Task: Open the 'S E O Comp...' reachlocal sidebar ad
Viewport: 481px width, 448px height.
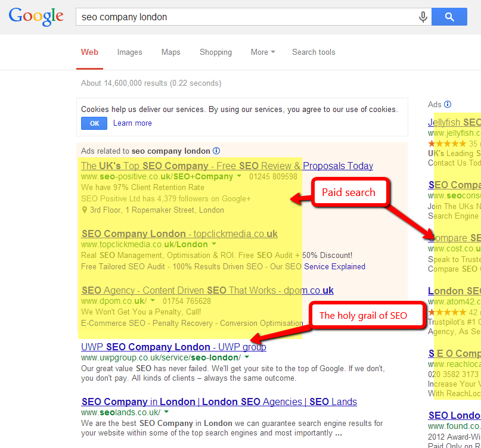Action: tap(454, 353)
